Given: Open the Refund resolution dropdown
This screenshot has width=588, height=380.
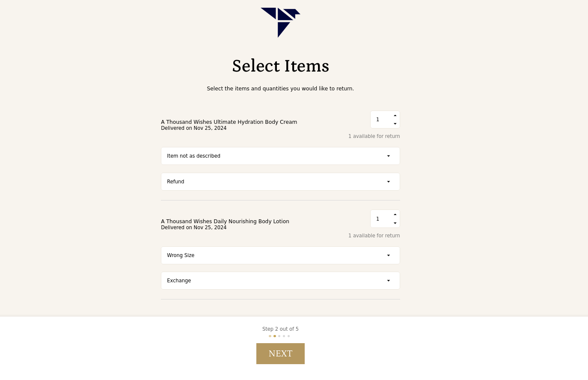Looking at the screenshot, I should click(x=280, y=182).
